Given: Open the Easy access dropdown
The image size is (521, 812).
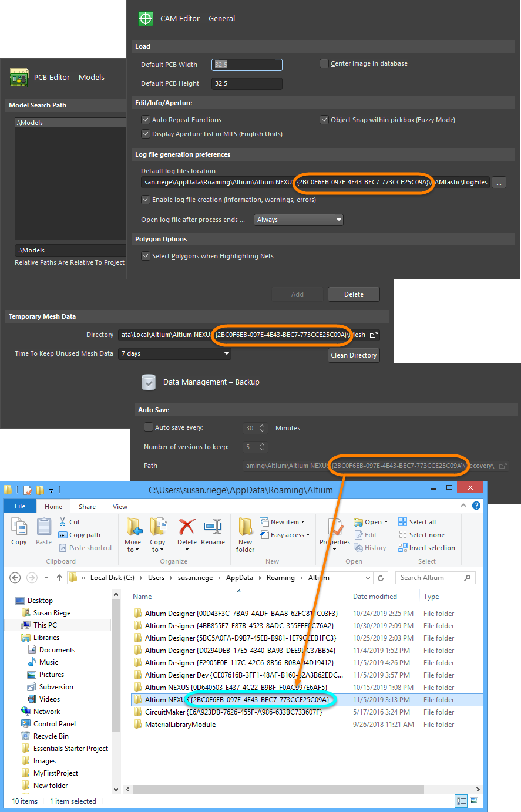Looking at the screenshot, I should (x=290, y=535).
